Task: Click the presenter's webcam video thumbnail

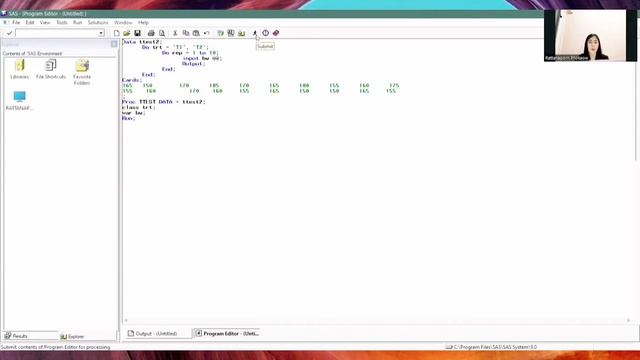Action: (x=590, y=36)
